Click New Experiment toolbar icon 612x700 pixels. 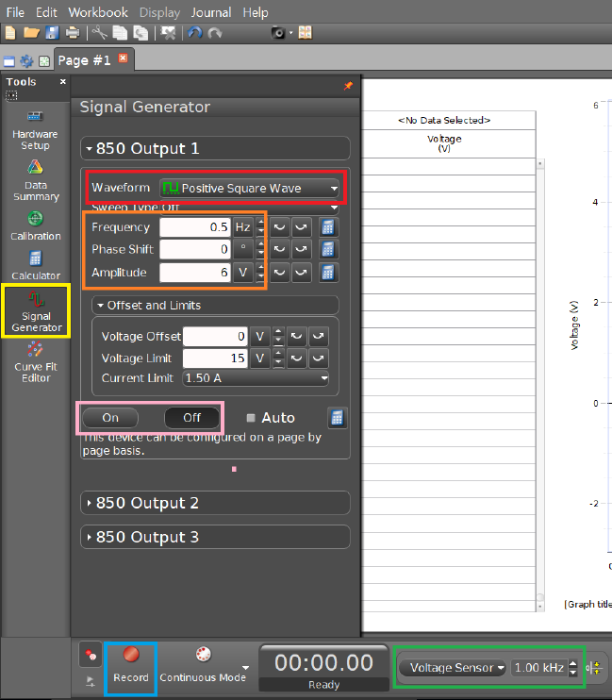click(9, 33)
